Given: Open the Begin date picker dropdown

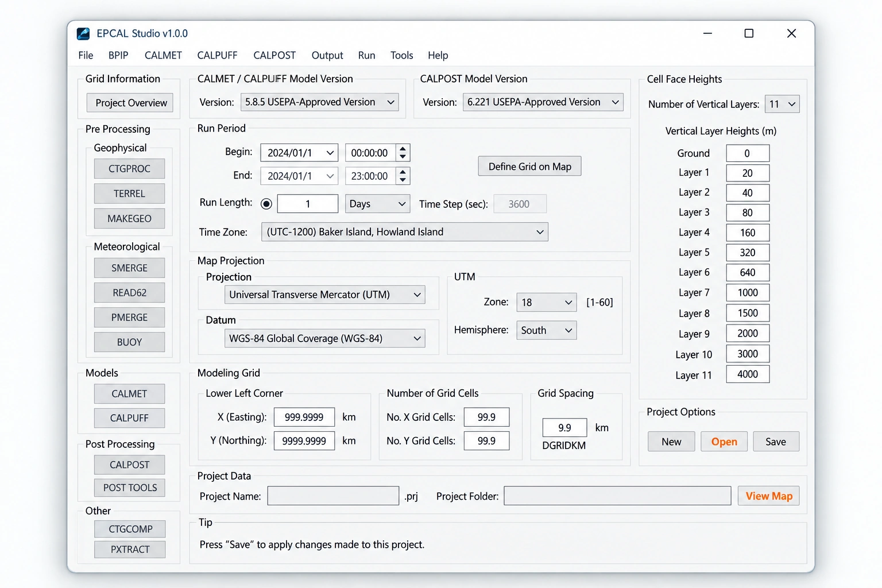Looking at the screenshot, I should 330,153.
